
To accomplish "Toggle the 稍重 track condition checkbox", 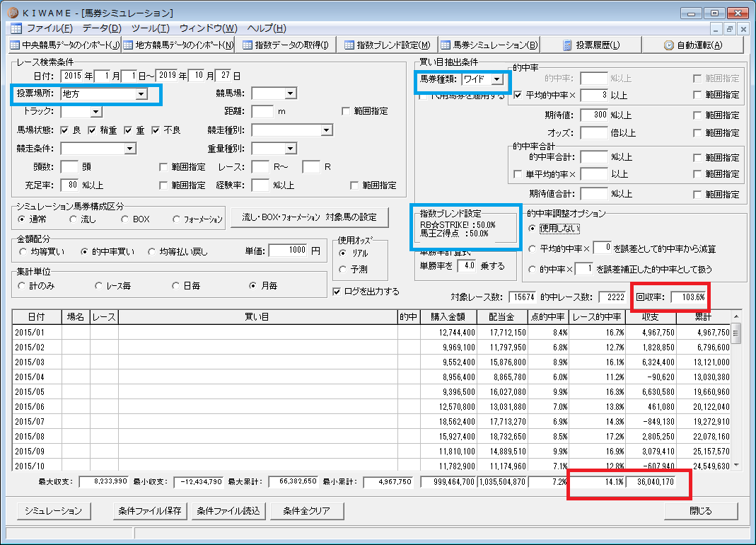I will pos(92,130).
